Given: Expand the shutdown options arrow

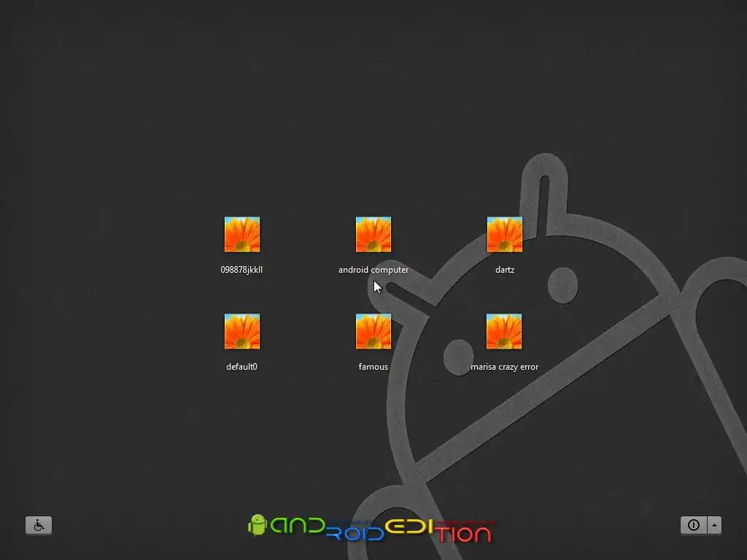Looking at the screenshot, I should coord(714,525).
